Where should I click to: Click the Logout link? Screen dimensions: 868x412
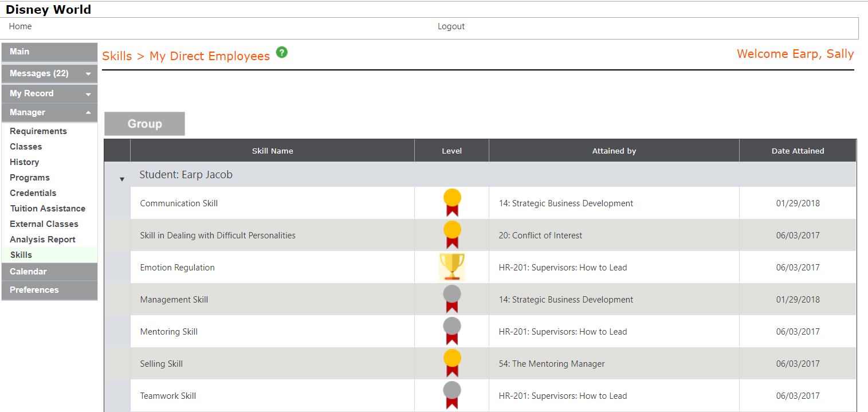[x=451, y=26]
